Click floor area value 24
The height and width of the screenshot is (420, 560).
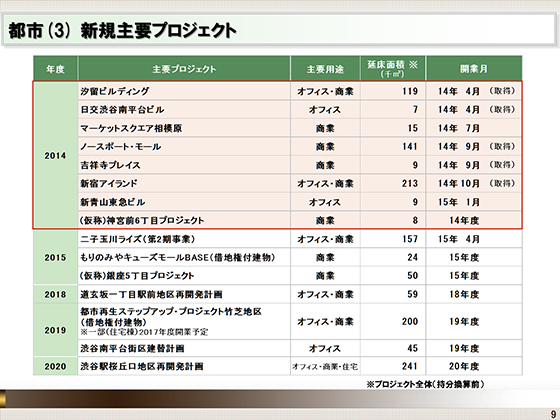[x=413, y=258]
